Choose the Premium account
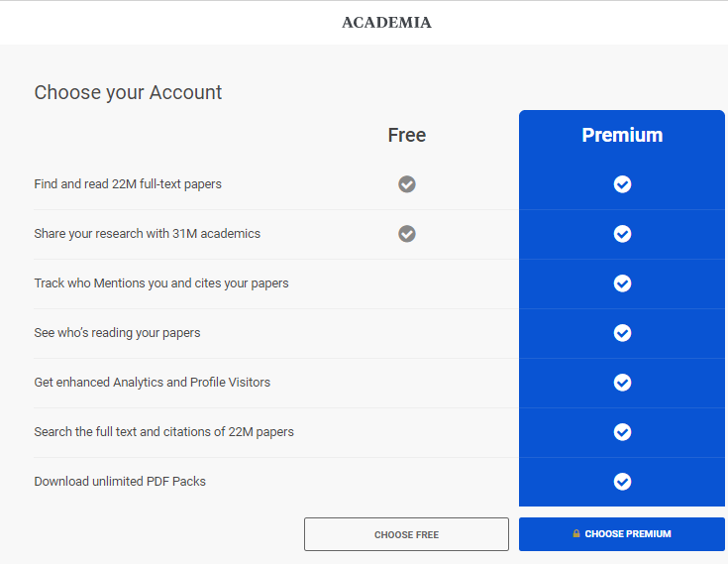 (622, 534)
